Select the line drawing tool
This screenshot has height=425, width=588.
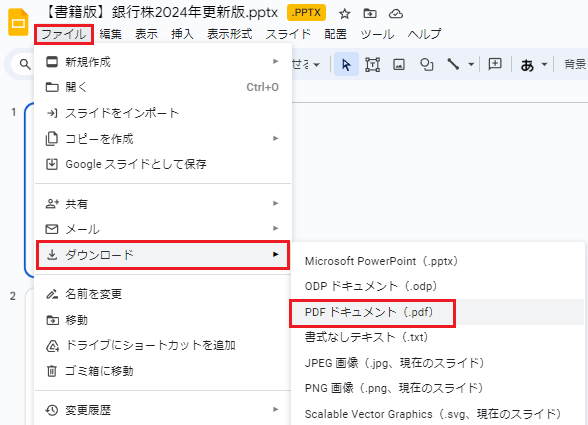[453, 65]
